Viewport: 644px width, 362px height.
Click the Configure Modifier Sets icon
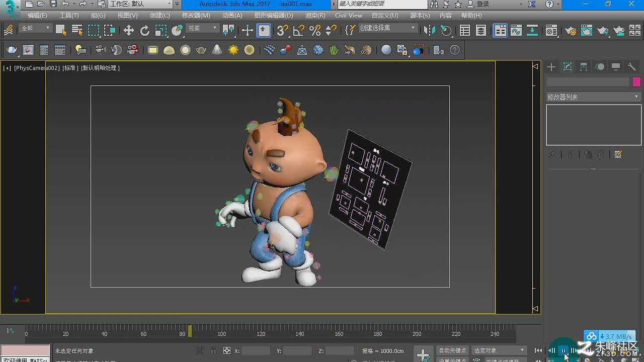618,155
